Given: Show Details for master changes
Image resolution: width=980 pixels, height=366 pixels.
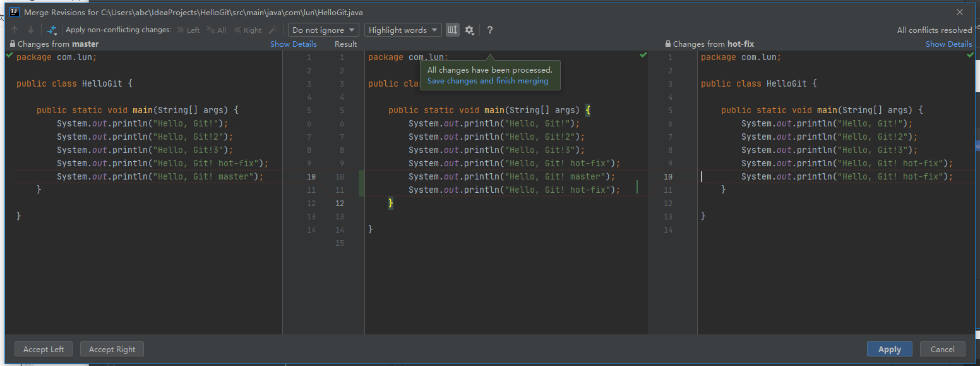Looking at the screenshot, I should point(293,44).
